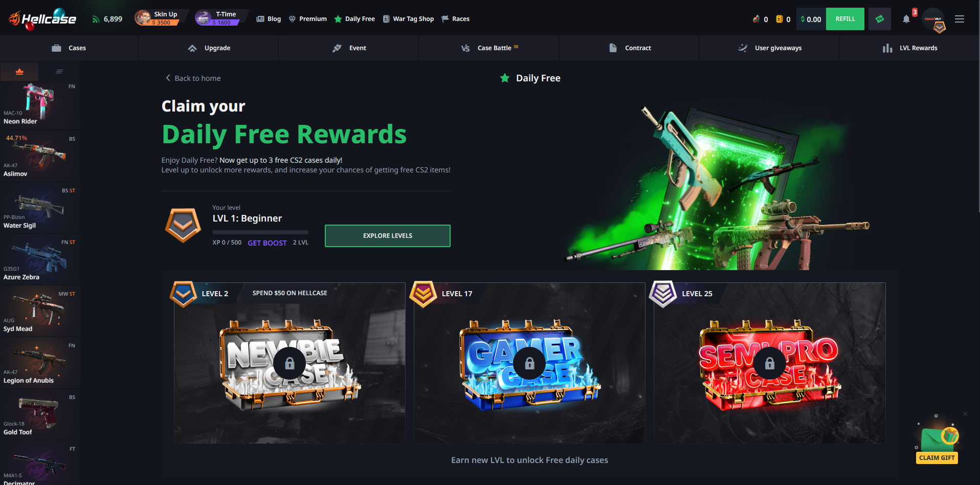The width and height of the screenshot is (980, 485).
Task: Click the EXPLORE LEVELS button
Action: coord(388,236)
